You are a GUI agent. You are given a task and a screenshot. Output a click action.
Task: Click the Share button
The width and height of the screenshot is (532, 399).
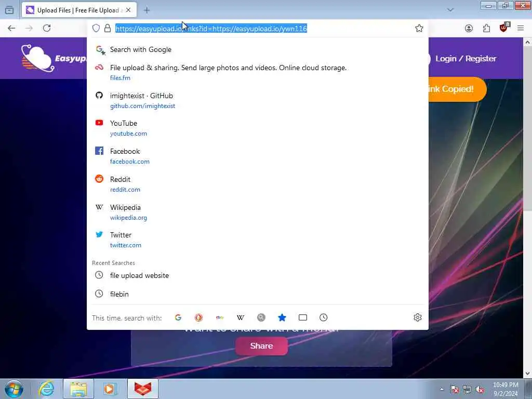click(x=262, y=346)
